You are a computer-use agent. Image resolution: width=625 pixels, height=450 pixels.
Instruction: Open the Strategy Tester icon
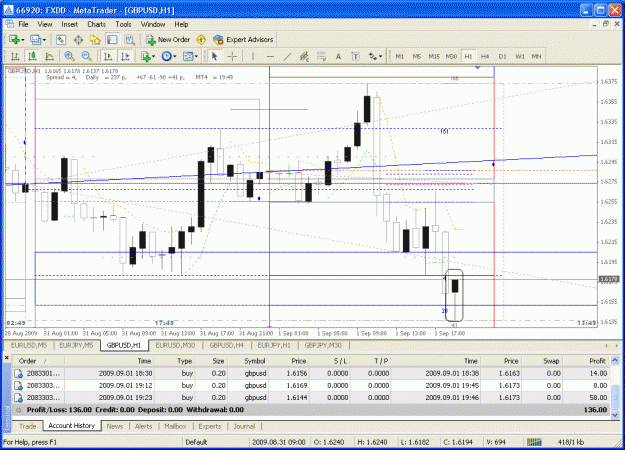tap(129, 39)
